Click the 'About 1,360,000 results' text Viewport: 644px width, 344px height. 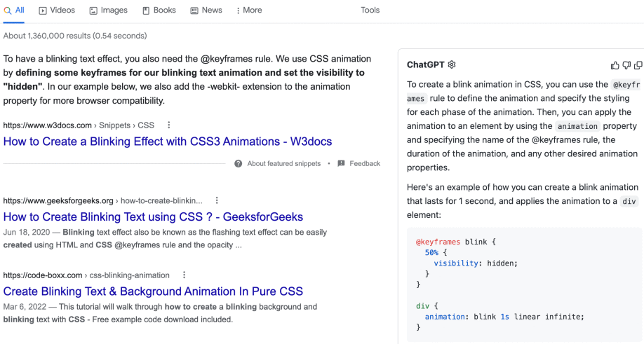[47, 36]
